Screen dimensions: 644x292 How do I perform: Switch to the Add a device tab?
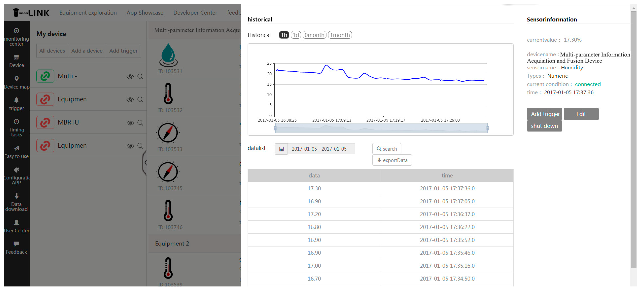click(x=87, y=51)
